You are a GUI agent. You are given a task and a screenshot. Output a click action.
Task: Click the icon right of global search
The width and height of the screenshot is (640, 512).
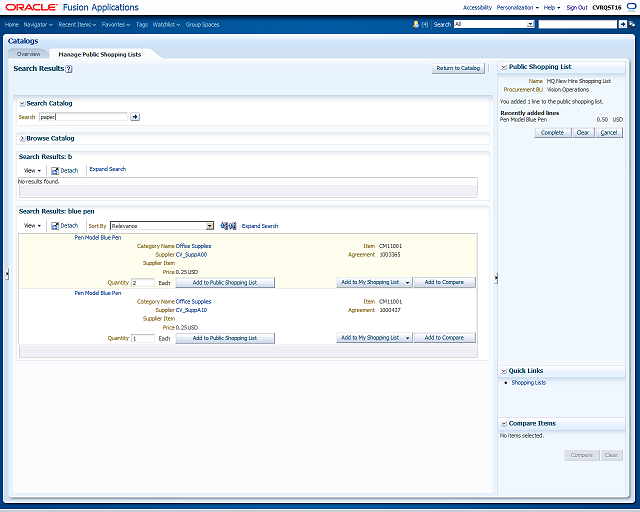pos(632,24)
